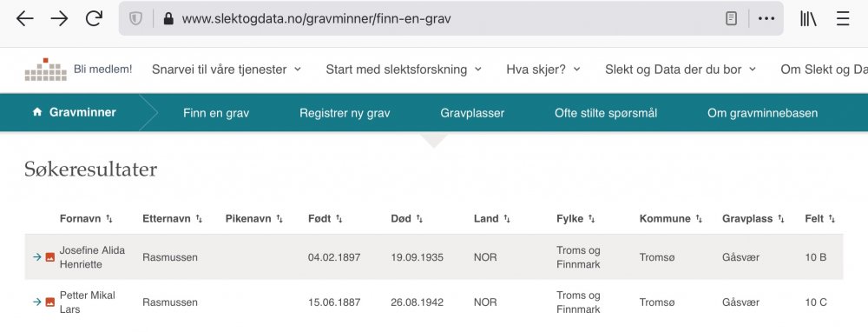The width and height of the screenshot is (868, 332).
Task: Sort results by Etternavn column
Action: (172, 218)
